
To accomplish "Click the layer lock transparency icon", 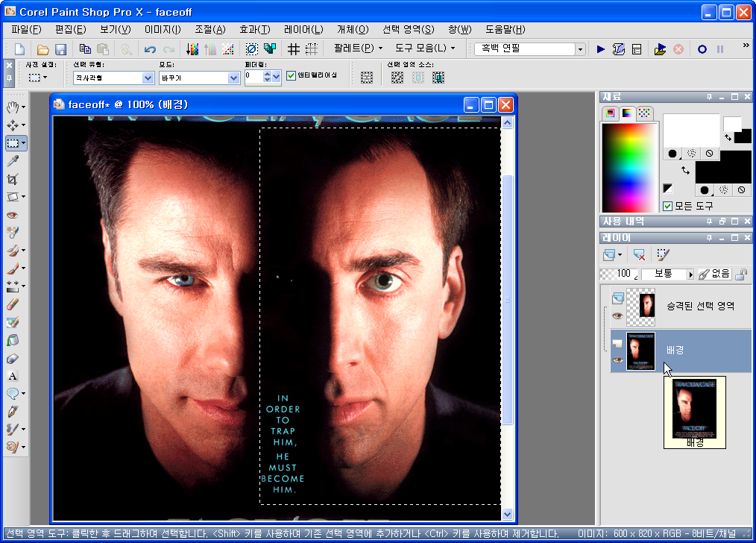I will coord(742,274).
